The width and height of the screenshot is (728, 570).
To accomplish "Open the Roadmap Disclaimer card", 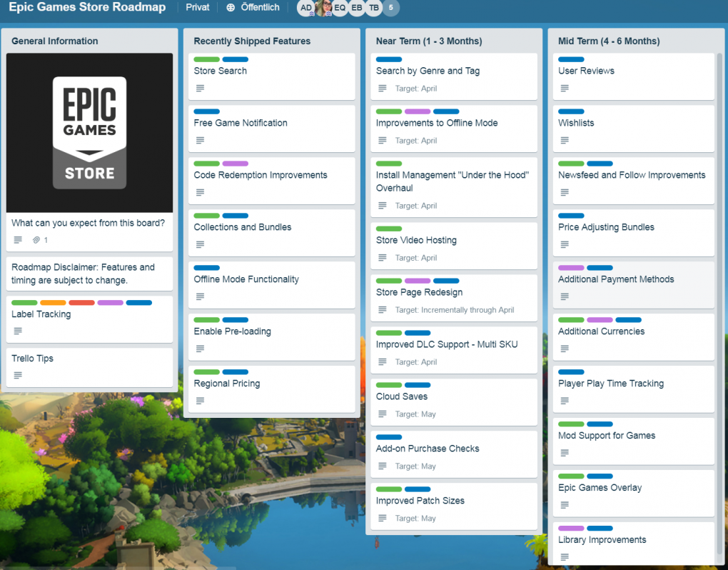I will click(89, 274).
